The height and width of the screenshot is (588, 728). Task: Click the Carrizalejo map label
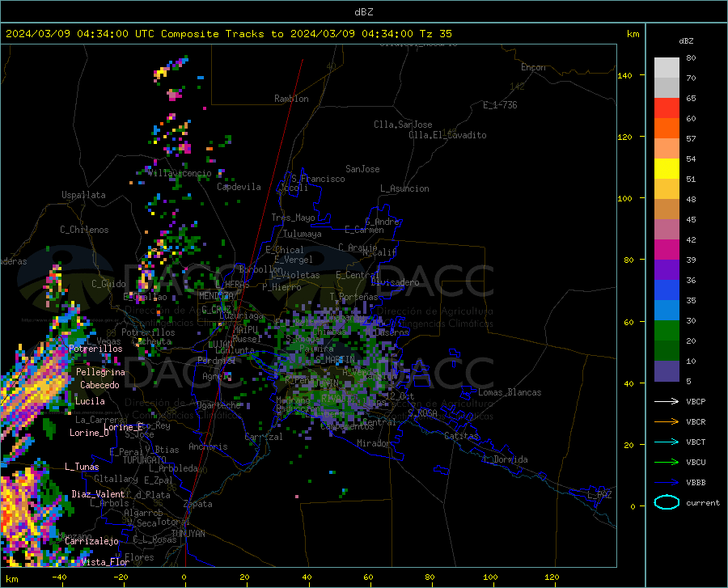coord(92,541)
